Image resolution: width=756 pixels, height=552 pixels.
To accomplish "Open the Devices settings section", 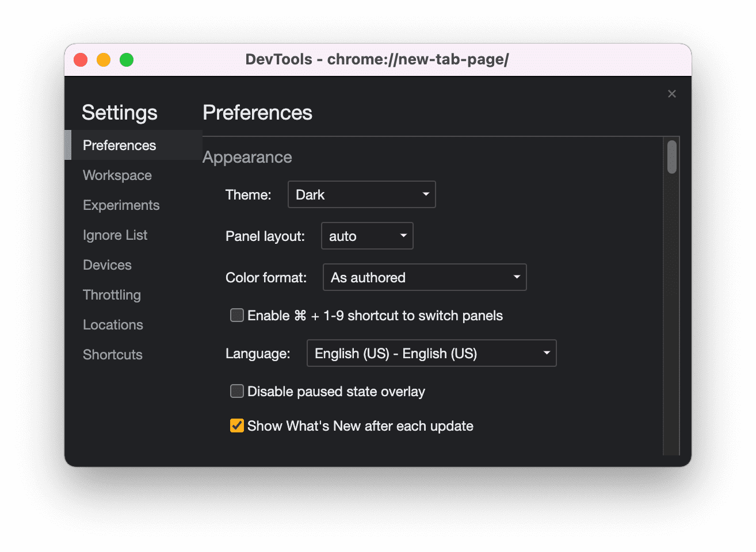I will (107, 264).
